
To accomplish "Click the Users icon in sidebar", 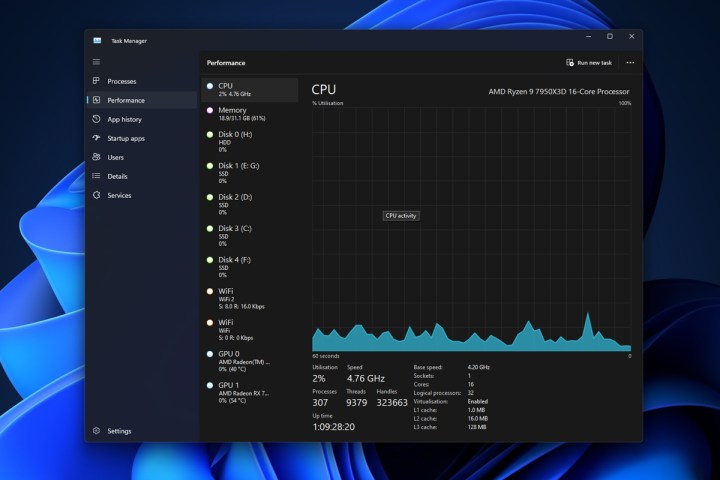I will click(96, 157).
